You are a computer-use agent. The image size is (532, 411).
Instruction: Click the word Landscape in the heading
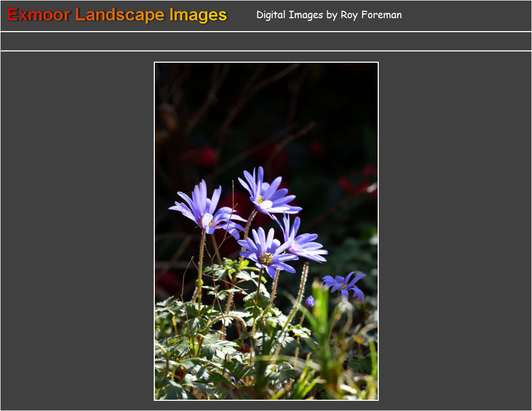click(119, 15)
